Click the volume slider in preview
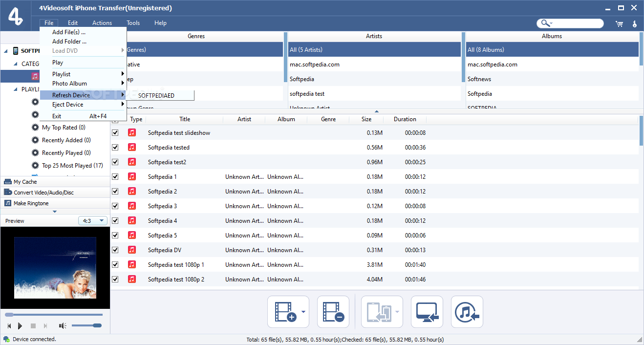 86,326
